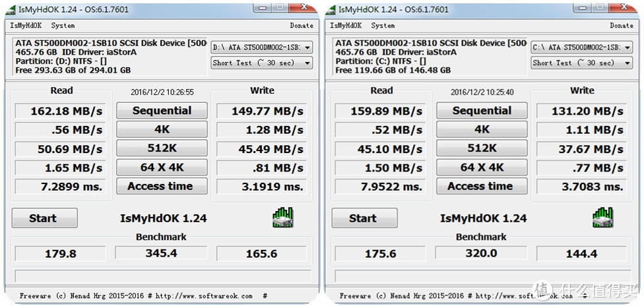This screenshot has width=644, height=308.
Task: Open the System menu in the right window
Action: [383, 26]
